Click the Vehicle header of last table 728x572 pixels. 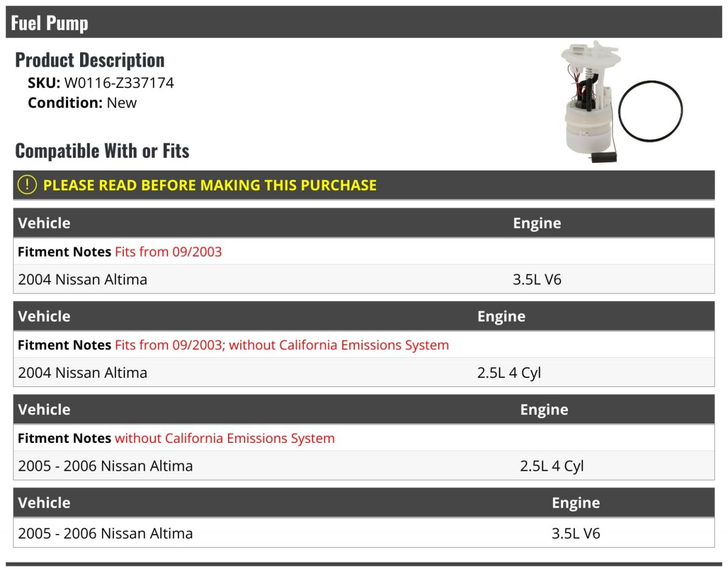coord(44,502)
